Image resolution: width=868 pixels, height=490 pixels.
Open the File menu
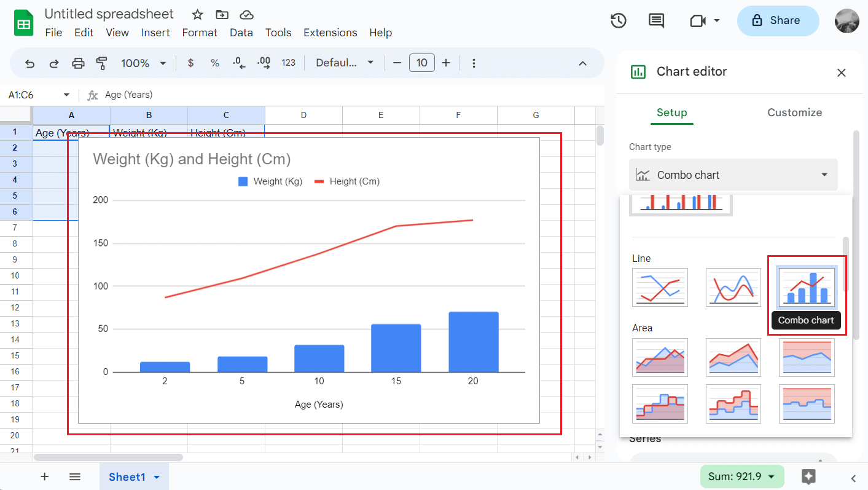pyautogui.click(x=53, y=33)
